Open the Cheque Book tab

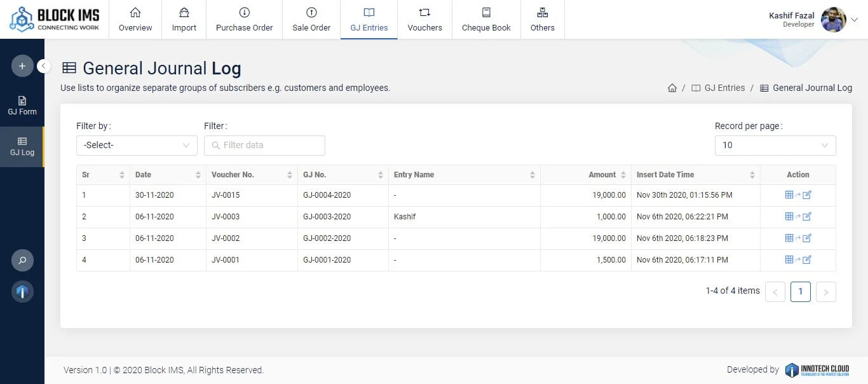pyautogui.click(x=486, y=20)
